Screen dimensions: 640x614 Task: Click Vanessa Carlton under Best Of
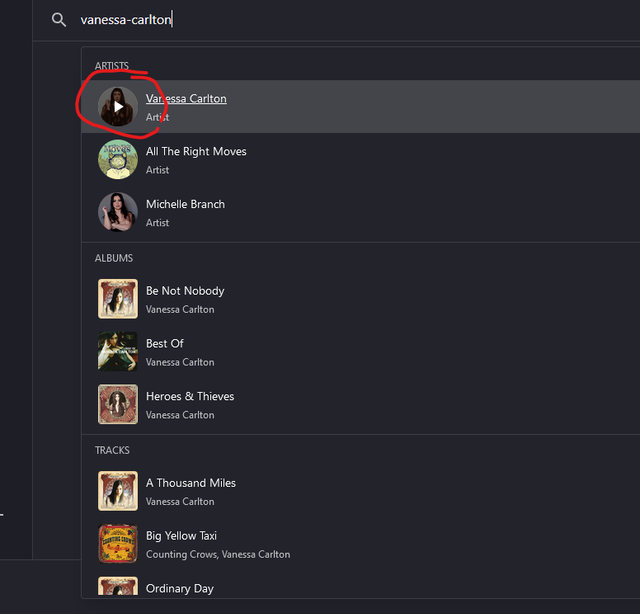click(180, 362)
